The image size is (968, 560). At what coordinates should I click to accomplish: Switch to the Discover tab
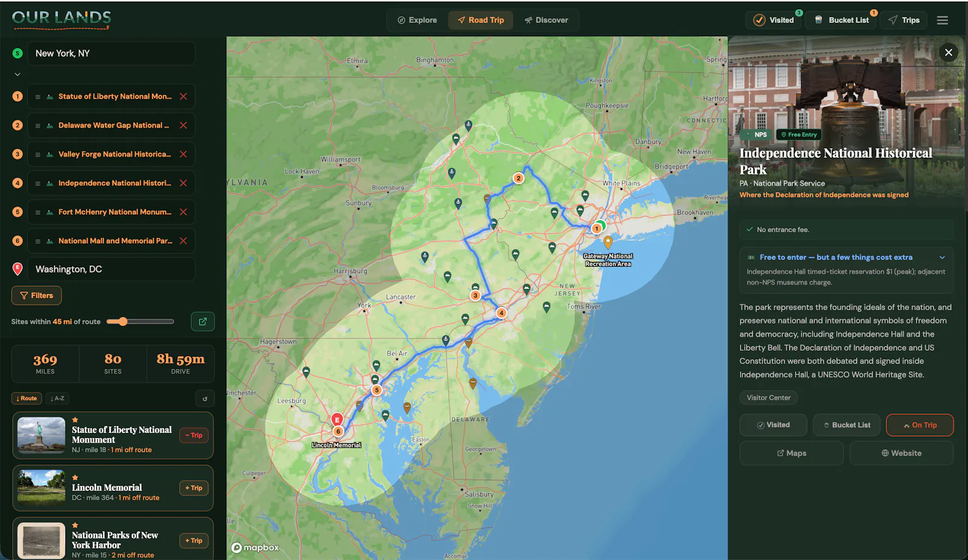(x=546, y=20)
